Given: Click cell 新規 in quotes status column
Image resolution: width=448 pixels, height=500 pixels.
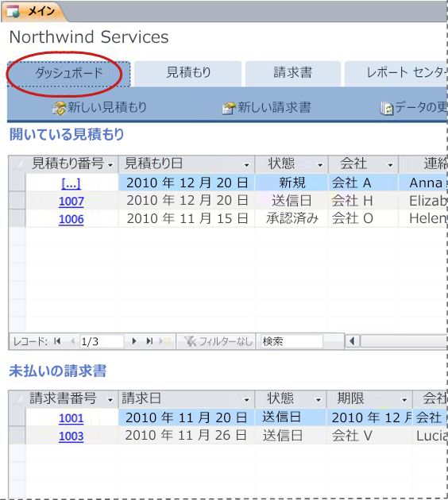Looking at the screenshot, I should tap(292, 183).
